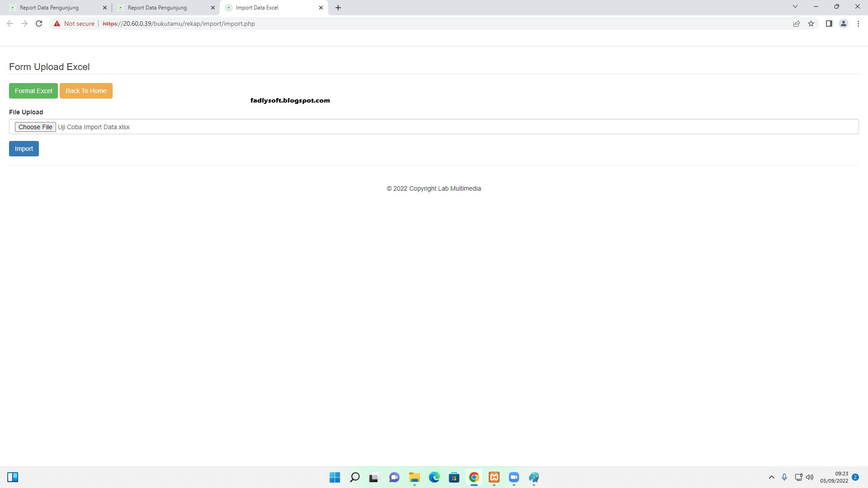Click the browser forward arrow
Screen dimensions: 868x488
pos(24,23)
